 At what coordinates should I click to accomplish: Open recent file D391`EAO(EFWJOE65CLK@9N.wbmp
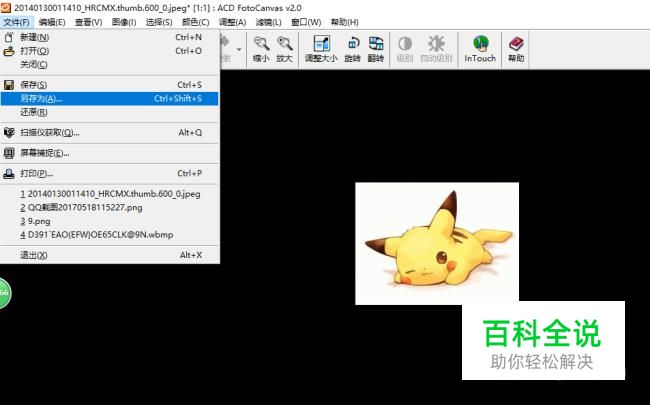109,235
